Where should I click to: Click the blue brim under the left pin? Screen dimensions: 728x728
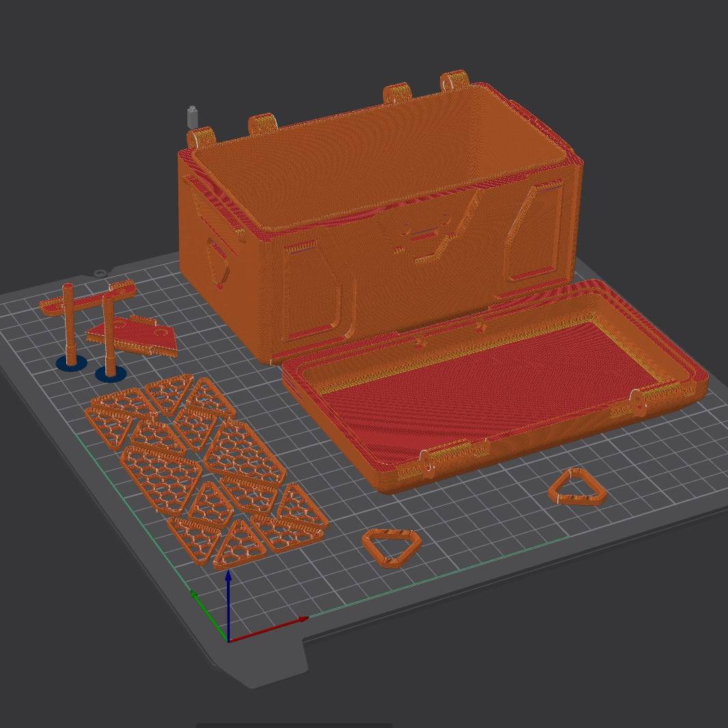pyautogui.click(x=72, y=363)
